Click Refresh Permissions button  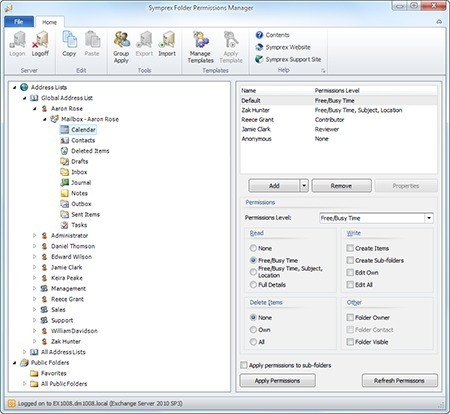point(399,380)
